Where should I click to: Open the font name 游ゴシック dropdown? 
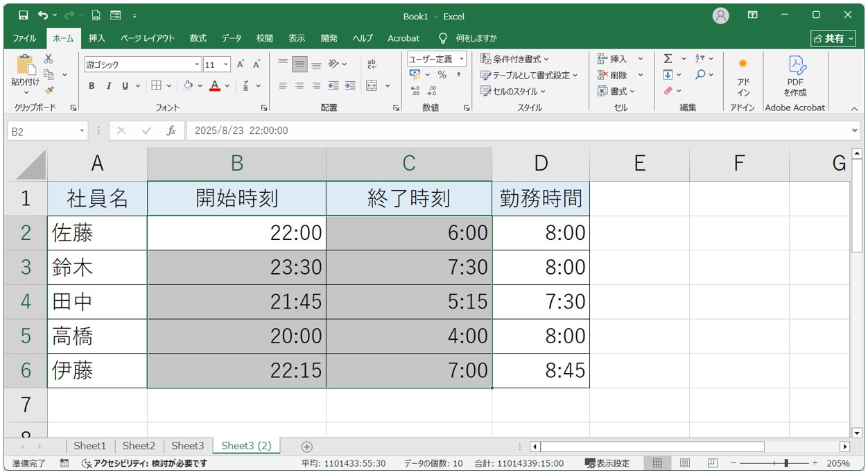coord(197,64)
